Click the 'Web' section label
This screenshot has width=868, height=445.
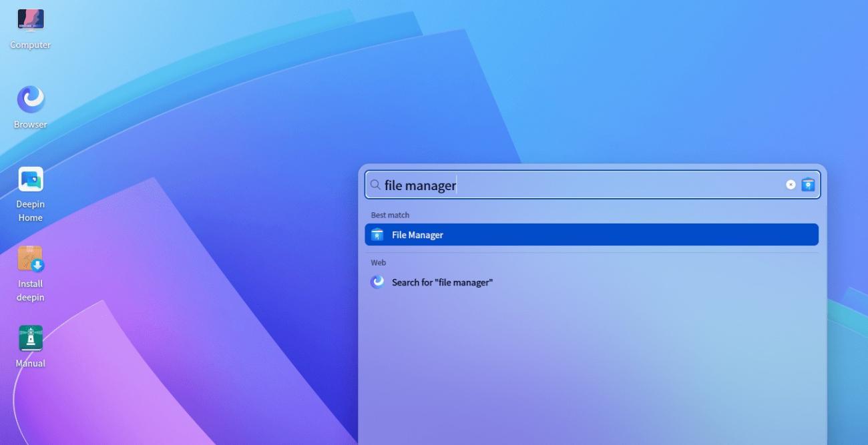coord(379,263)
